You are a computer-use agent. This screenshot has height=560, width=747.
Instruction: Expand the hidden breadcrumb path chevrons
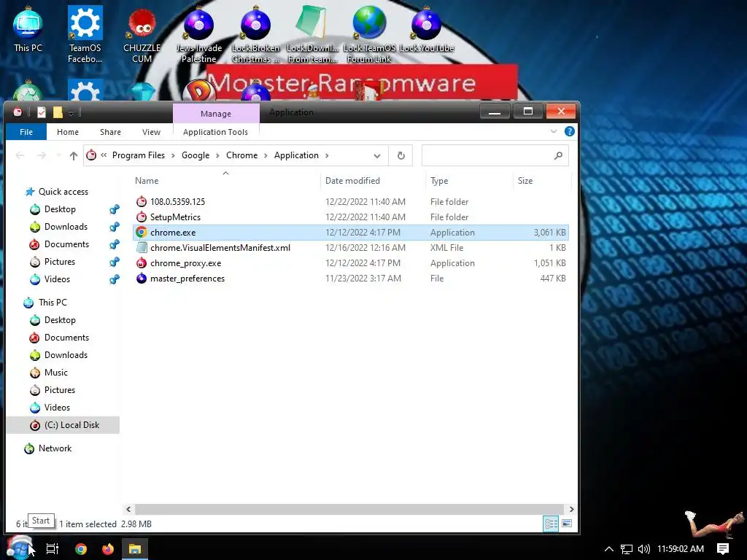click(104, 155)
